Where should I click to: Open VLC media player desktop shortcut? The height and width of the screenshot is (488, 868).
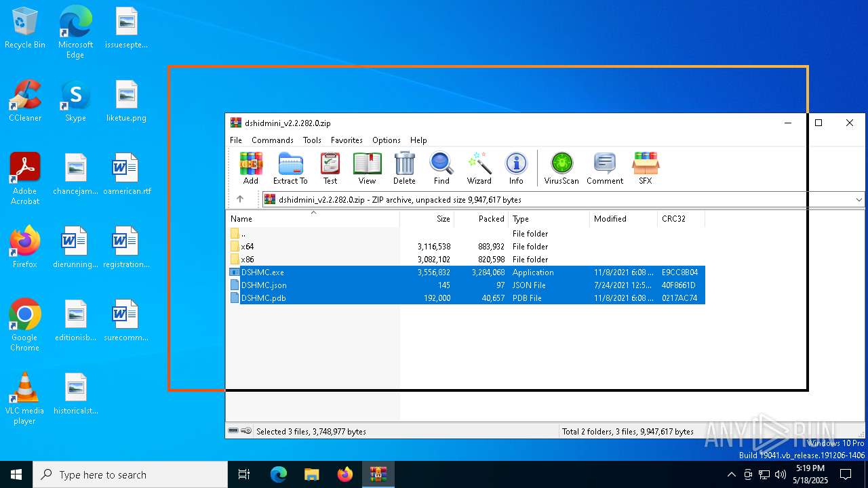coord(25,398)
